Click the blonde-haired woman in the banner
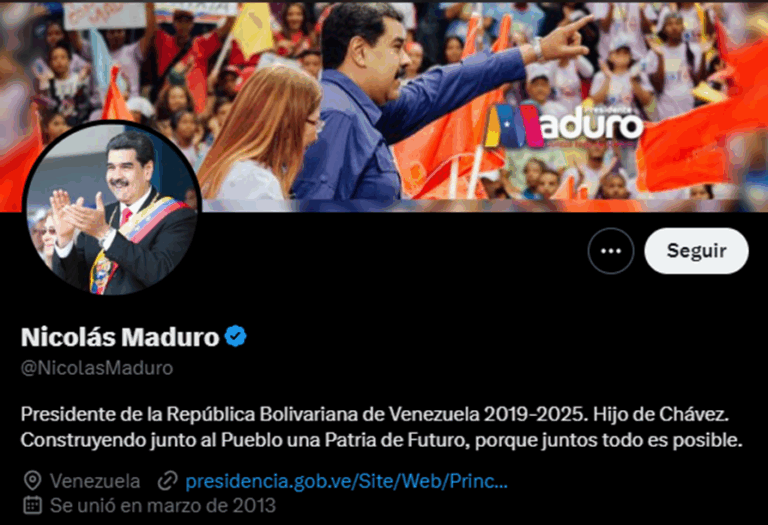This screenshot has width=768, height=525. 260,135
